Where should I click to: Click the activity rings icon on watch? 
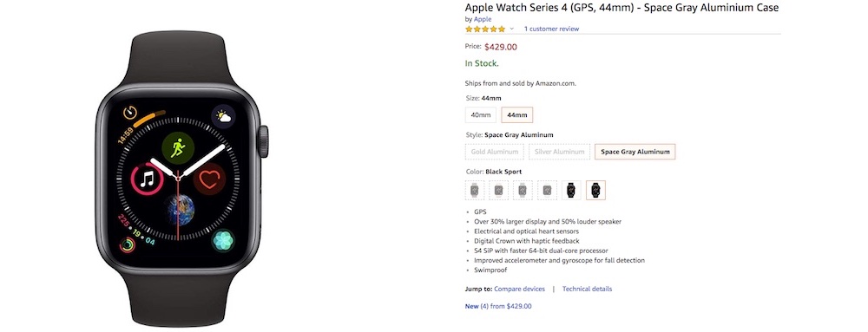(128, 244)
